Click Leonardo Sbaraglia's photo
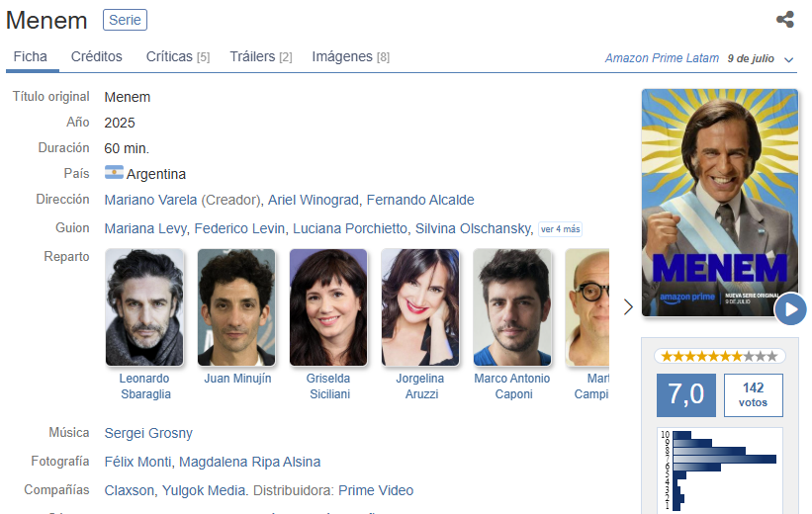 tap(144, 307)
